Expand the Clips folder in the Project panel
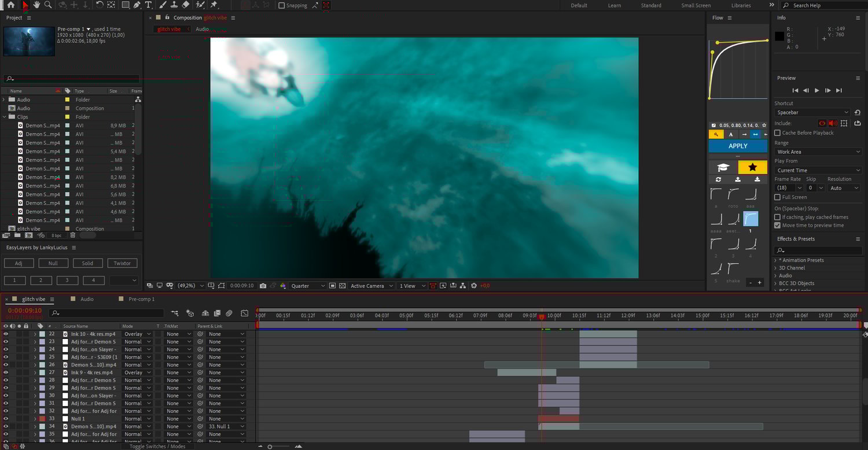 (5, 117)
